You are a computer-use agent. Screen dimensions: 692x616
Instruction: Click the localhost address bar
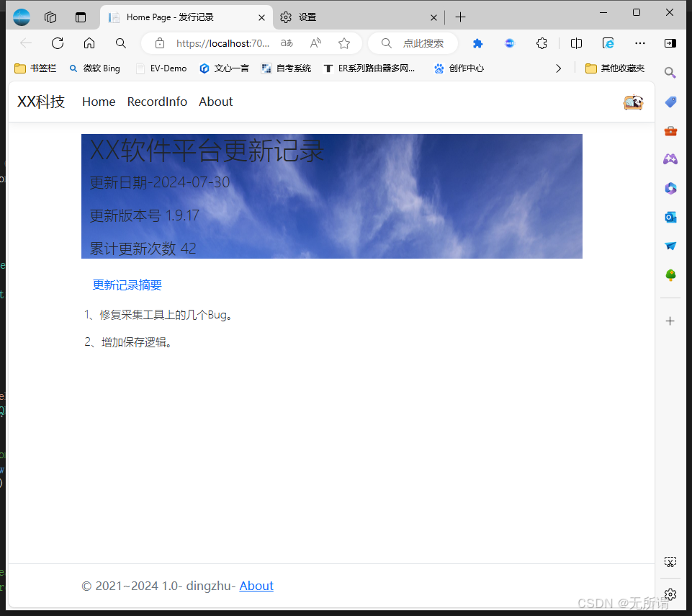click(x=223, y=43)
